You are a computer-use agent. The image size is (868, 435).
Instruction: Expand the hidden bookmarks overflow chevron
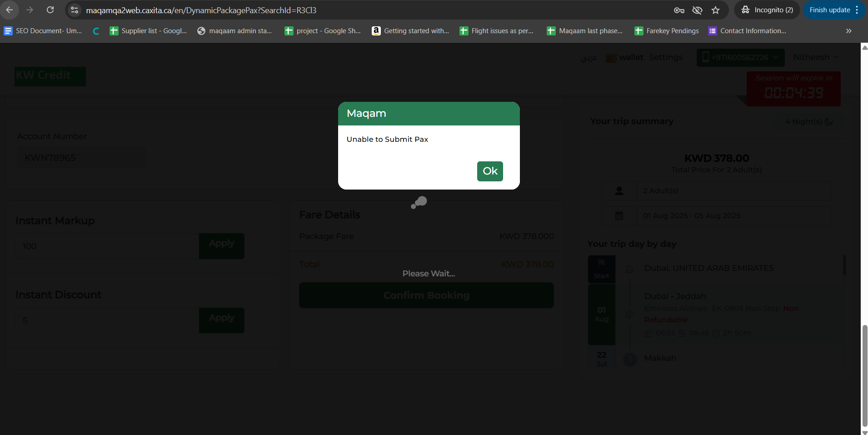click(848, 31)
